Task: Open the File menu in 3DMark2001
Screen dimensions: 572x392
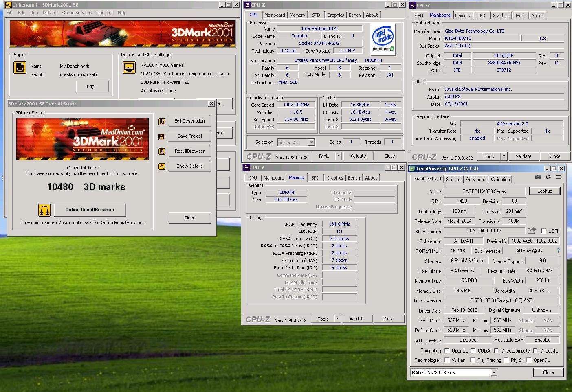Action: pos(10,13)
